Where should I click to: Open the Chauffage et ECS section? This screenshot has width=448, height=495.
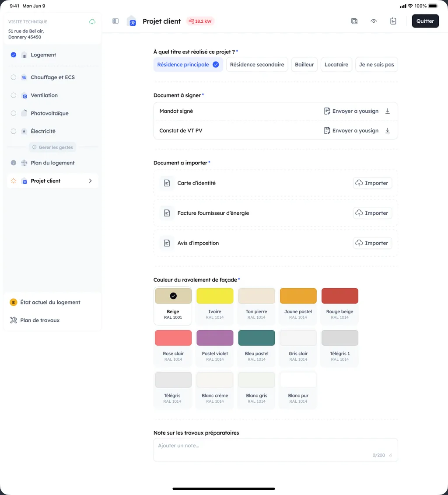click(x=52, y=77)
